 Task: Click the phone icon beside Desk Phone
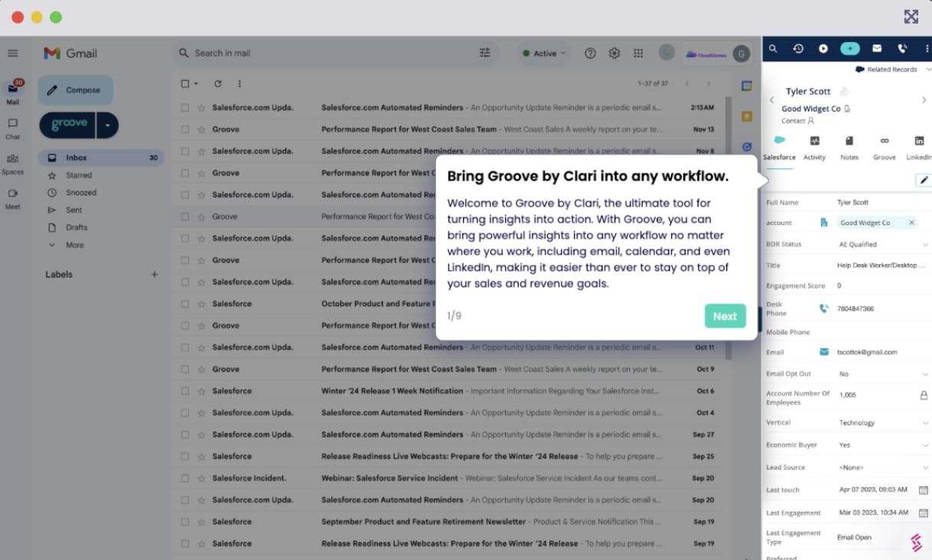tap(824, 308)
